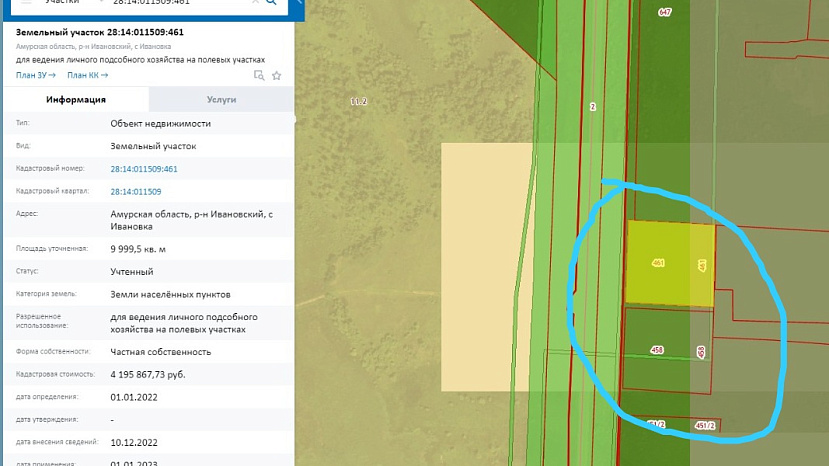
Task: Switch to the "Услуги" tab
Action: [x=221, y=100]
